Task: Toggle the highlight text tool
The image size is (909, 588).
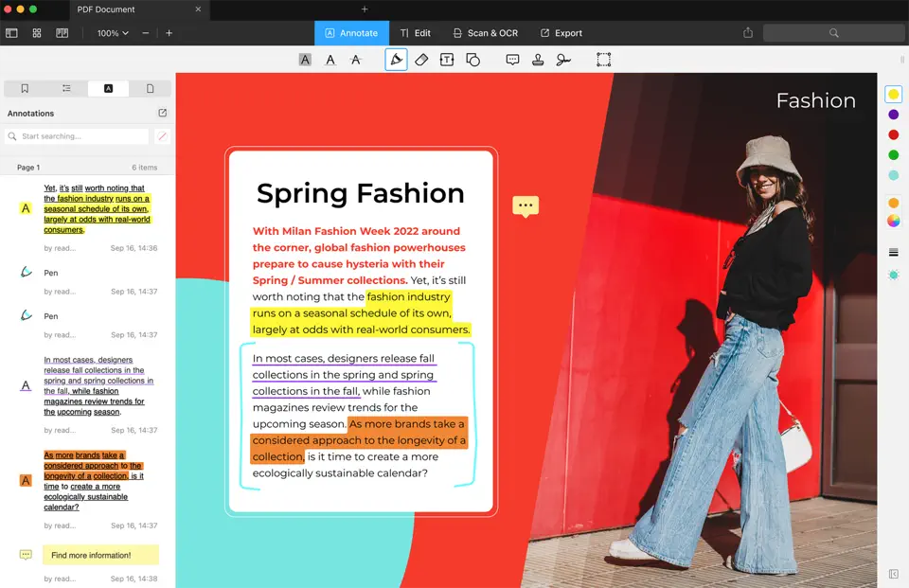Action: [x=305, y=60]
